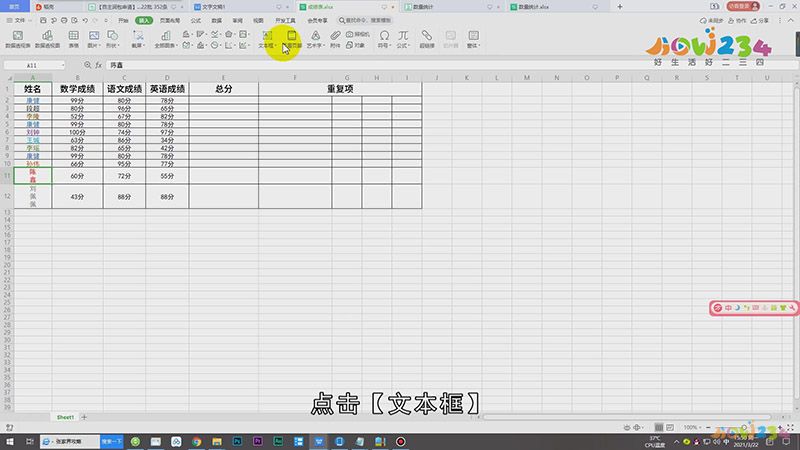Select the 重复项 header cell
This screenshot has width=800, height=450.
tap(340, 89)
